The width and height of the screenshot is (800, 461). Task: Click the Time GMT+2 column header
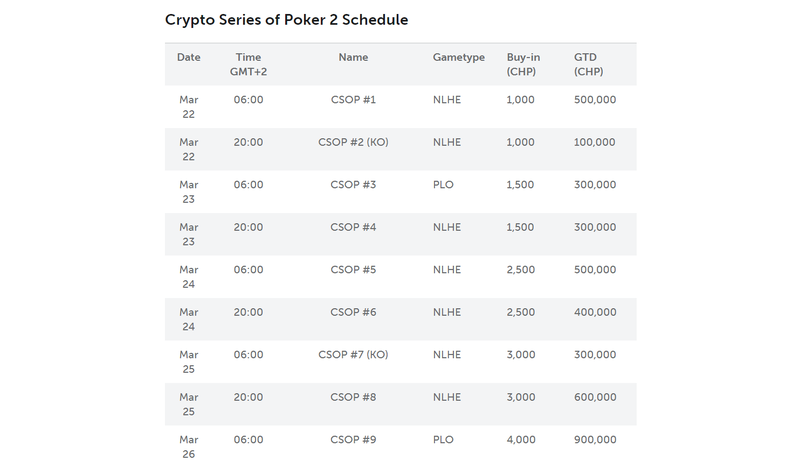(x=248, y=64)
